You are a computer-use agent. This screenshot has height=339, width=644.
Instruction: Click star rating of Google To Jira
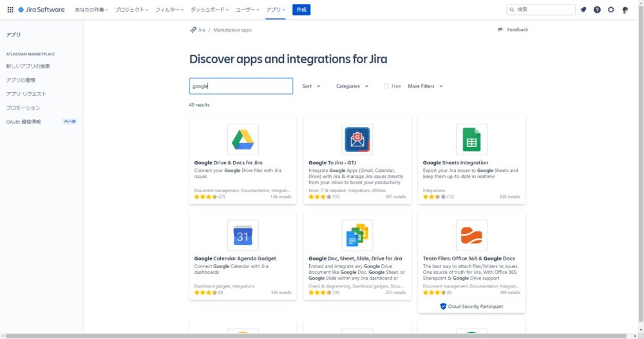(320, 197)
